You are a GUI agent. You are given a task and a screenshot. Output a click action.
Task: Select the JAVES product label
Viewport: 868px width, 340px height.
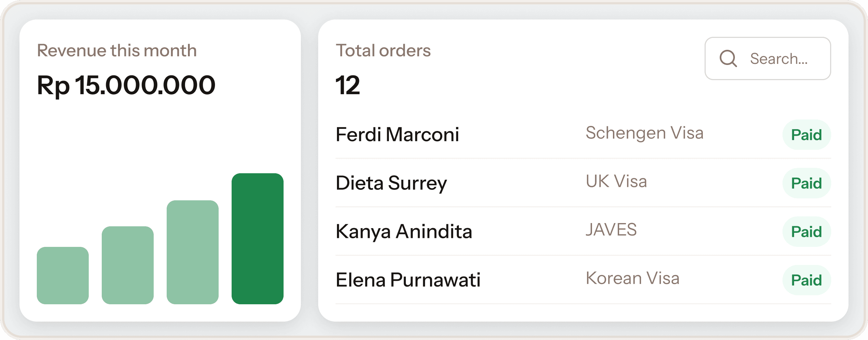pyautogui.click(x=611, y=230)
